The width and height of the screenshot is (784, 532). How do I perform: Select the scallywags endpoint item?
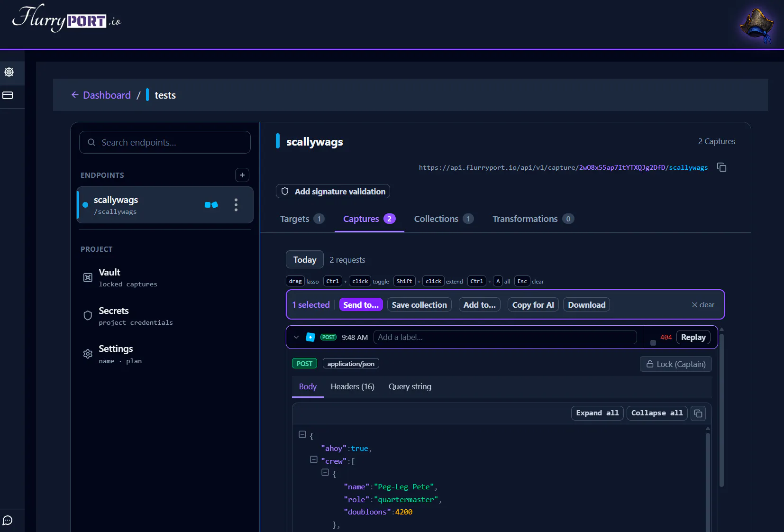165,205
